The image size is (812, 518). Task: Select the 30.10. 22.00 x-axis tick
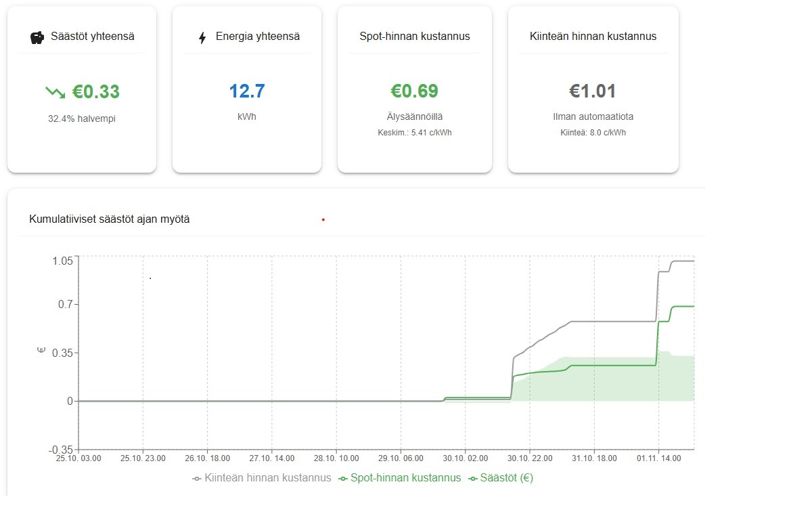pos(529,458)
